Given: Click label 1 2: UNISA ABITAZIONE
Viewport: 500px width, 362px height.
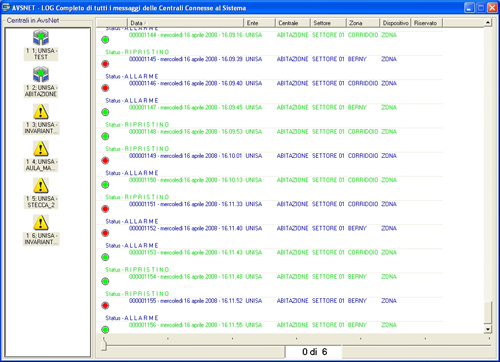Looking at the screenshot, I should point(41,91).
